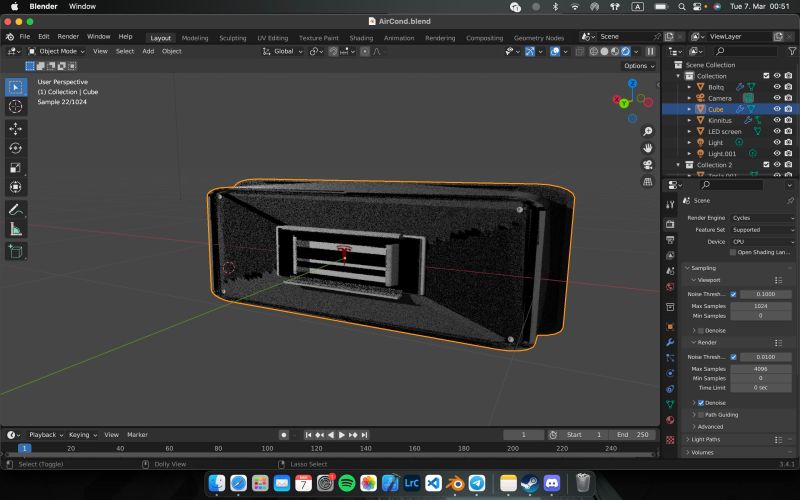Image resolution: width=800 pixels, height=500 pixels.
Task: Disable the Render Denoise checkbox
Action: coord(701,403)
